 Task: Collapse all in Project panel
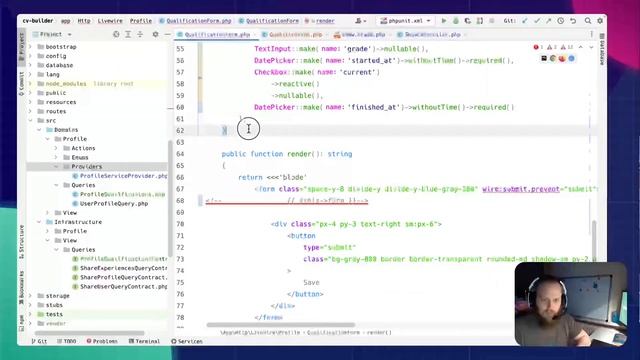[x=140, y=35]
